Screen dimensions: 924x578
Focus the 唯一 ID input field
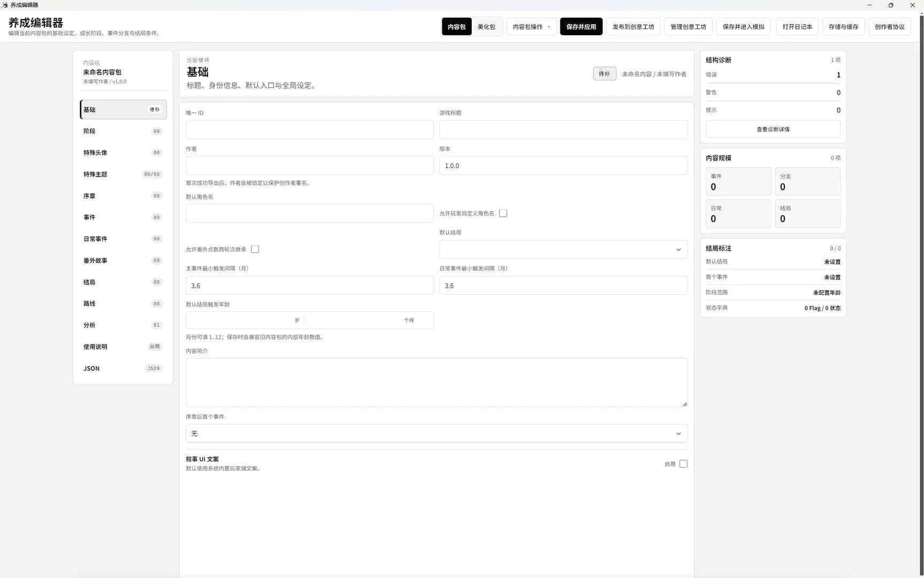point(310,130)
